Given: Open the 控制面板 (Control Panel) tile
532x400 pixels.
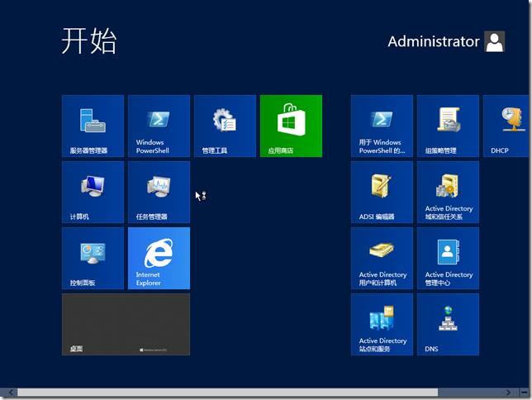Looking at the screenshot, I should 93,259.
